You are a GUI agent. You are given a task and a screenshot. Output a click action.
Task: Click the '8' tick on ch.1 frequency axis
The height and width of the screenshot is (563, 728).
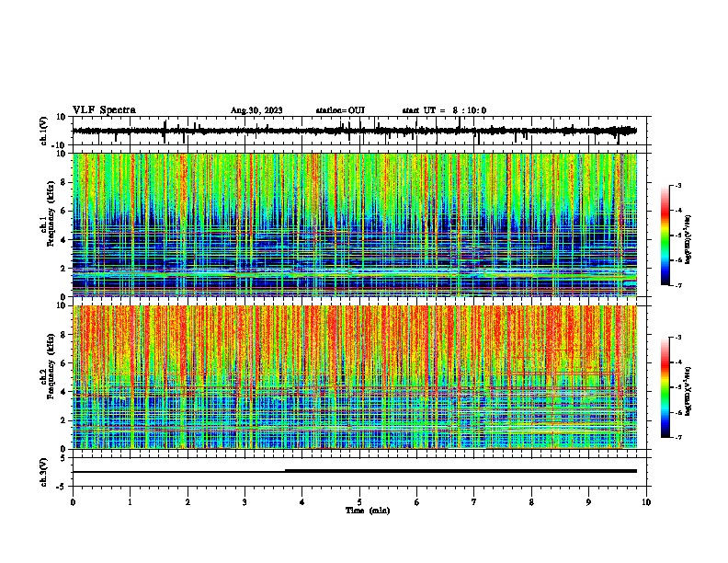[64, 182]
